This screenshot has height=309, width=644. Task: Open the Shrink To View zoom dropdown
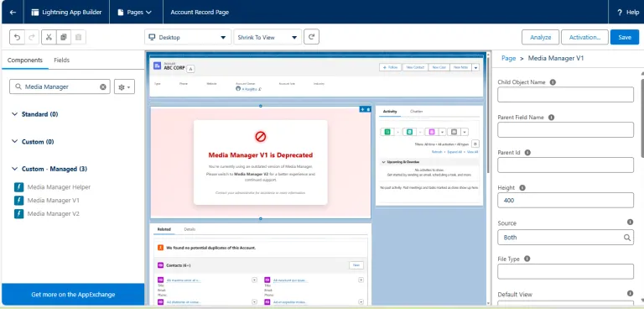(267, 37)
